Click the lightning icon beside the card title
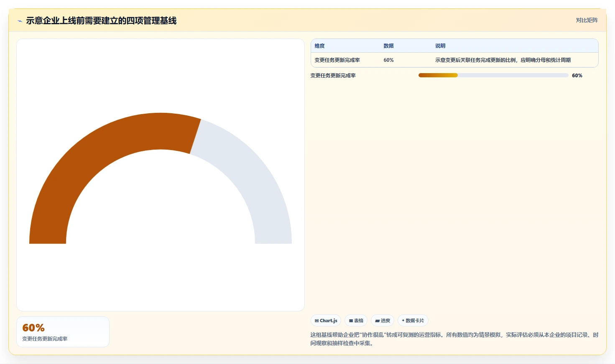The height and width of the screenshot is (364, 615). (x=20, y=21)
